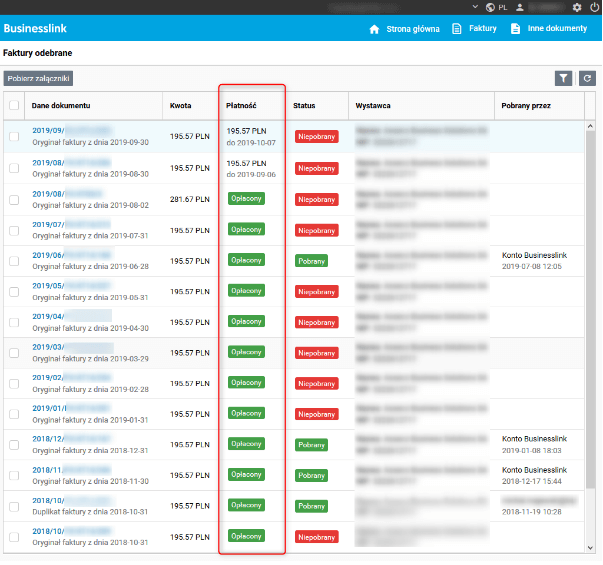The width and height of the screenshot is (603, 565).
Task: Click the 2018-11-19 10:28 download timestamp
Action: click(531, 512)
